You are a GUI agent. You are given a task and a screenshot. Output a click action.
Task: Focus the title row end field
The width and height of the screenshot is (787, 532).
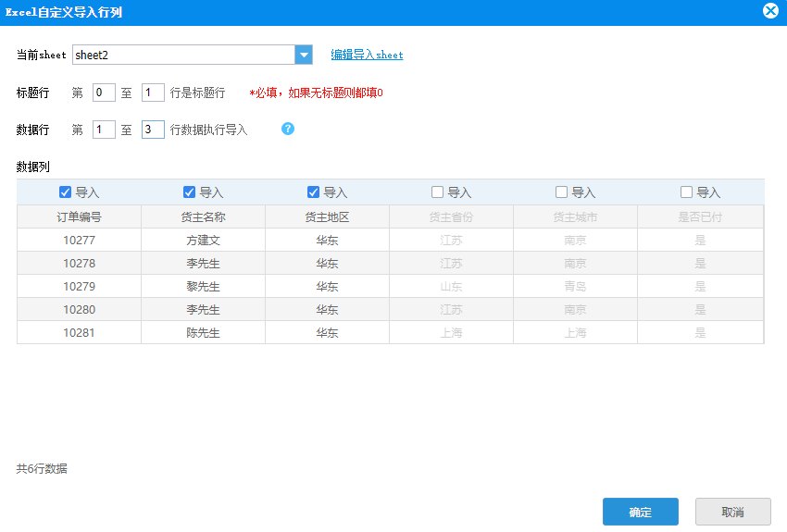[153, 93]
